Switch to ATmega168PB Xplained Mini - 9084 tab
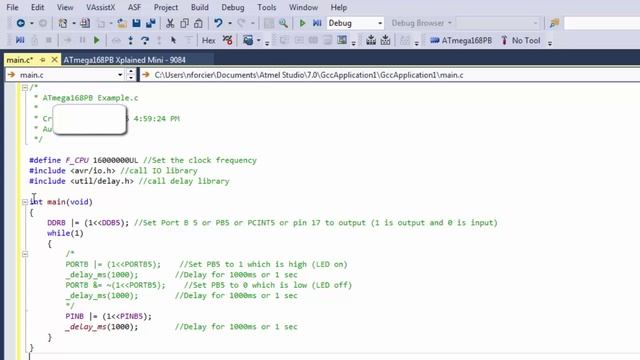 (x=124, y=60)
